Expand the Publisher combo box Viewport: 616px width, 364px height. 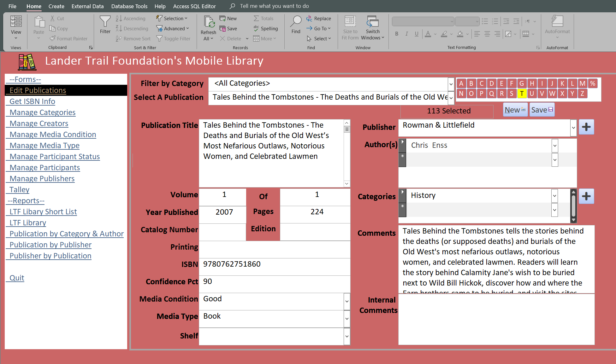[x=573, y=128]
